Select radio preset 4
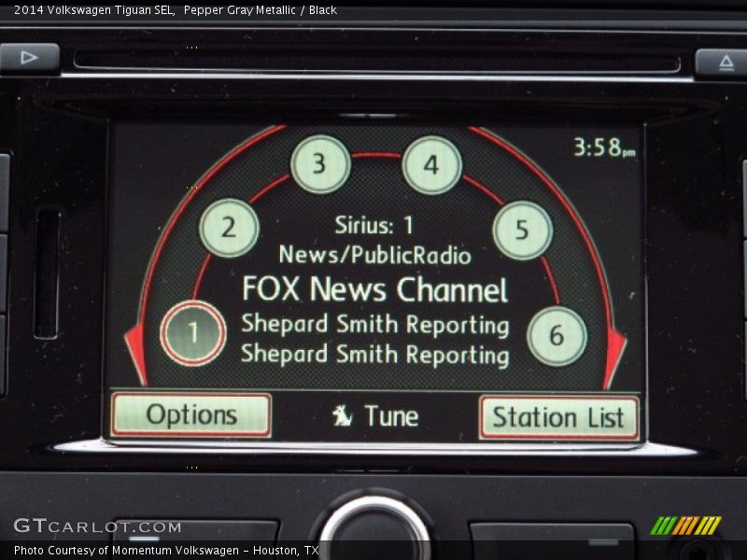 point(432,165)
